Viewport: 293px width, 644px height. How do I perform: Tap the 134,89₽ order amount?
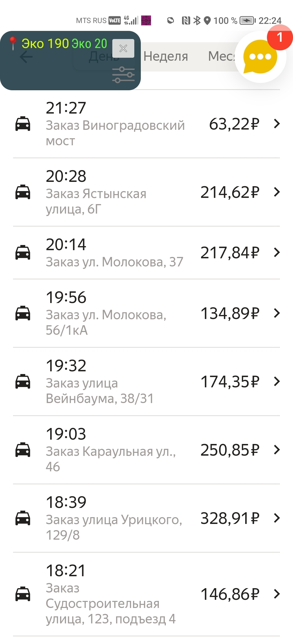(x=230, y=313)
